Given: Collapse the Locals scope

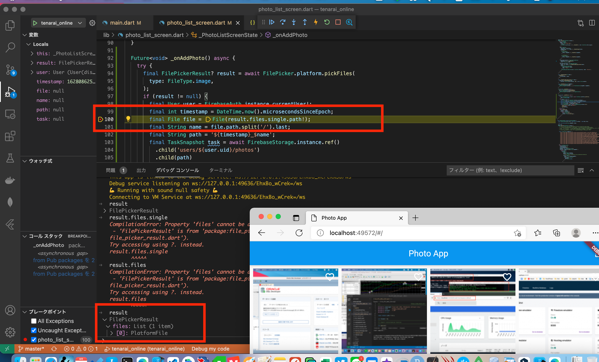Looking at the screenshot, I should coord(29,44).
